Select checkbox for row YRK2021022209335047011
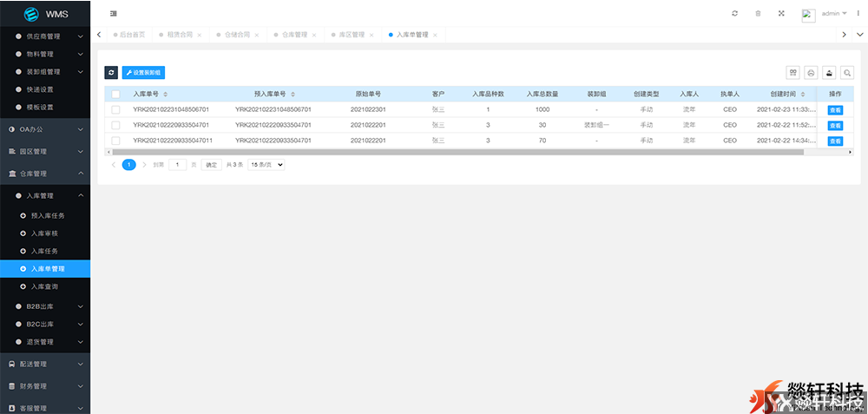Viewport: 868px width, 414px height. pyautogui.click(x=115, y=140)
